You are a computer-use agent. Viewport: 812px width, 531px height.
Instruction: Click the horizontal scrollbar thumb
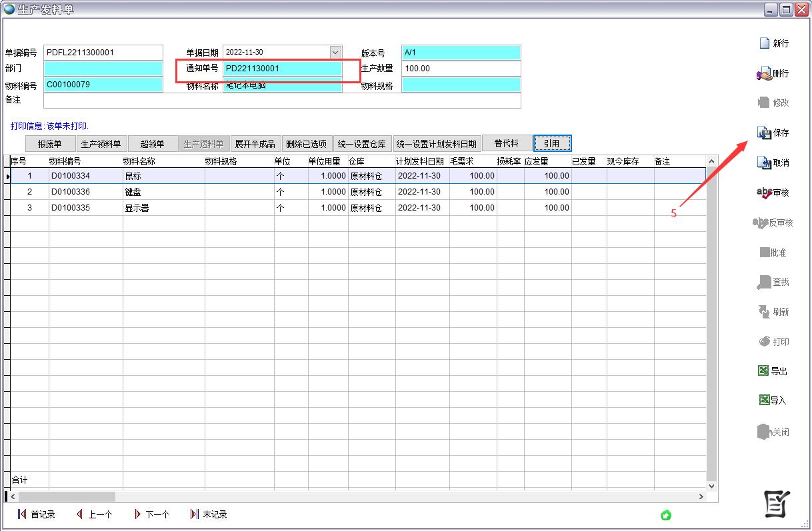[x=67, y=497]
